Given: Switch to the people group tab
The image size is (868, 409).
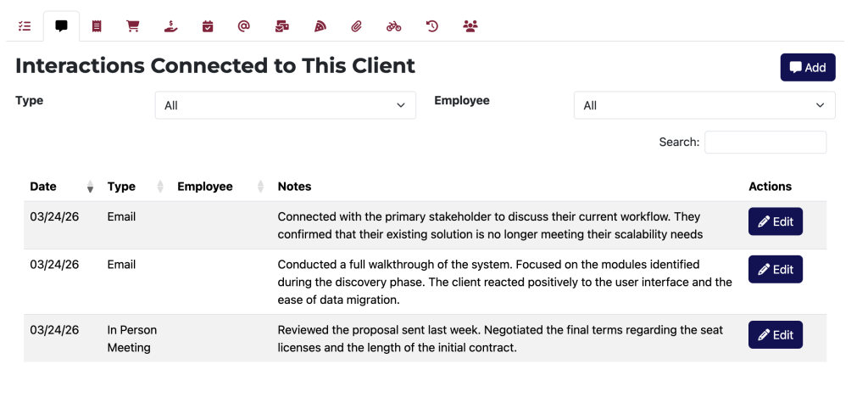Looking at the screenshot, I should click(x=470, y=26).
